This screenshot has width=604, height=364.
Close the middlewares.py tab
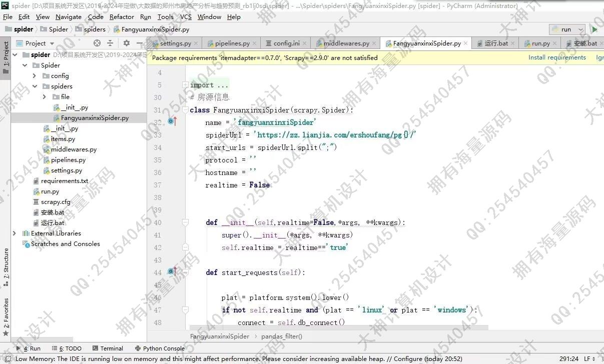pos(375,44)
